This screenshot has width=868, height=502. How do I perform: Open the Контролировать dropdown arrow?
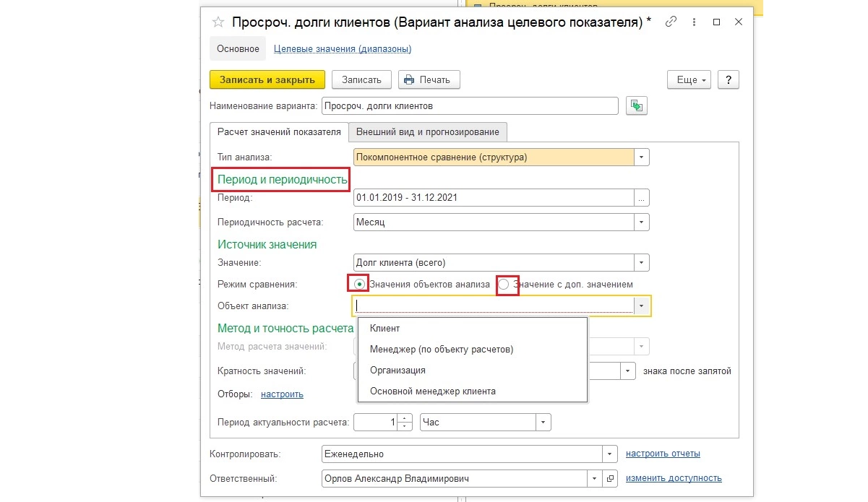[x=610, y=454]
